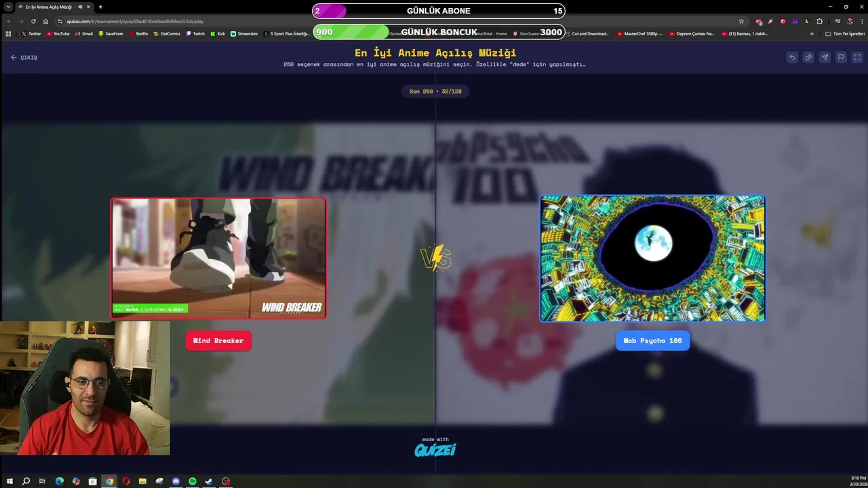Switch to Chrome in the taskbar
868x488 pixels.
[x=109, y=481]
